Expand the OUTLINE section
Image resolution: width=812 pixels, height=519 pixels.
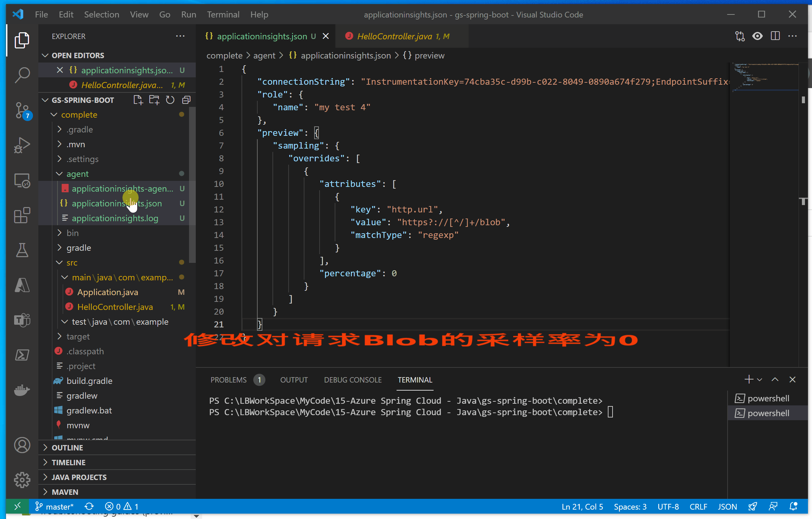coord(67,447)
